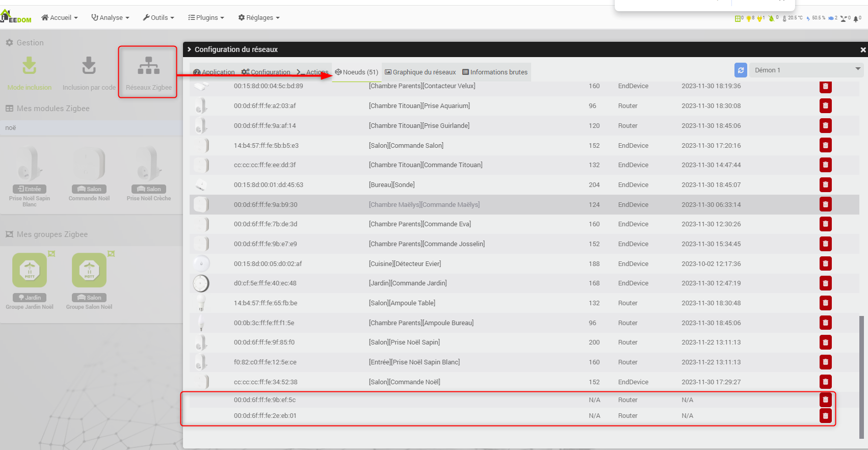Delete node 00:0d:6f:ff:fe:9b:ef:5c with trash icon
This screenshot has height=450, width=868.
825,400
